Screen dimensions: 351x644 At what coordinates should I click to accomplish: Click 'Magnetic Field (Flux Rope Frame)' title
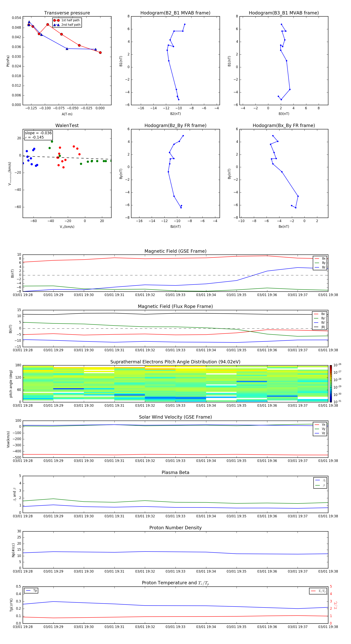175,307
